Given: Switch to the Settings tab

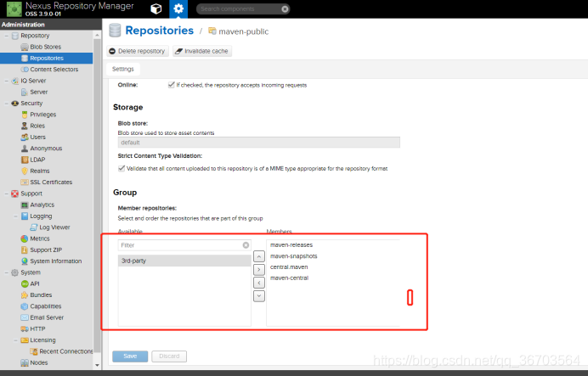Looking at the screenshot, I should click(x=123, y=69).
